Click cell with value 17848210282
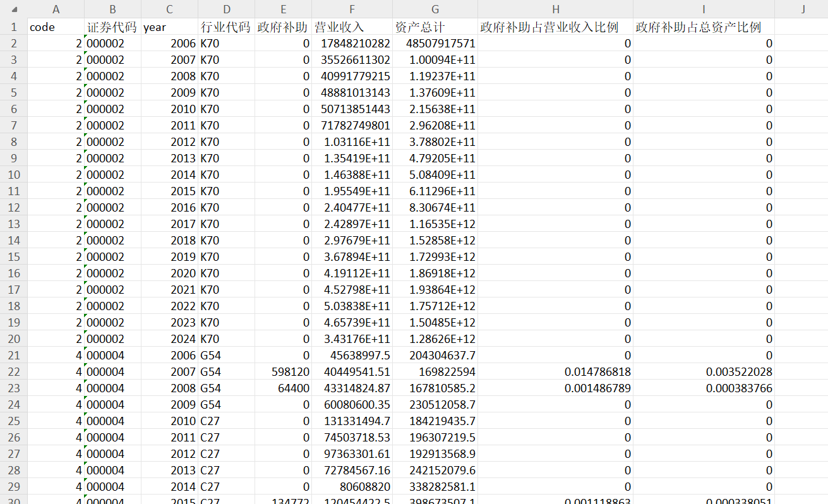This screenshot has height=504, width=828. 352,44
